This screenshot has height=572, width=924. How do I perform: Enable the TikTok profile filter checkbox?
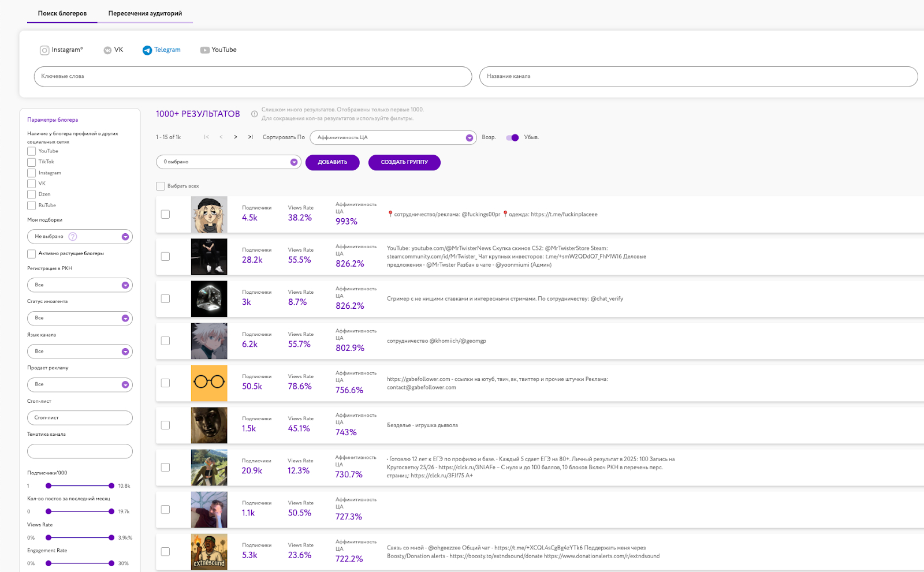[32, 162]
